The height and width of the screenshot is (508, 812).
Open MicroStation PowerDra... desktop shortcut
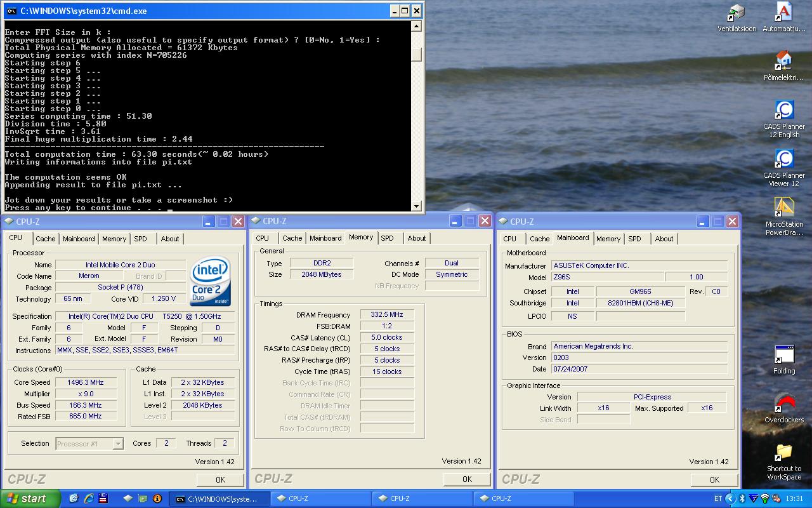[784, 217]
